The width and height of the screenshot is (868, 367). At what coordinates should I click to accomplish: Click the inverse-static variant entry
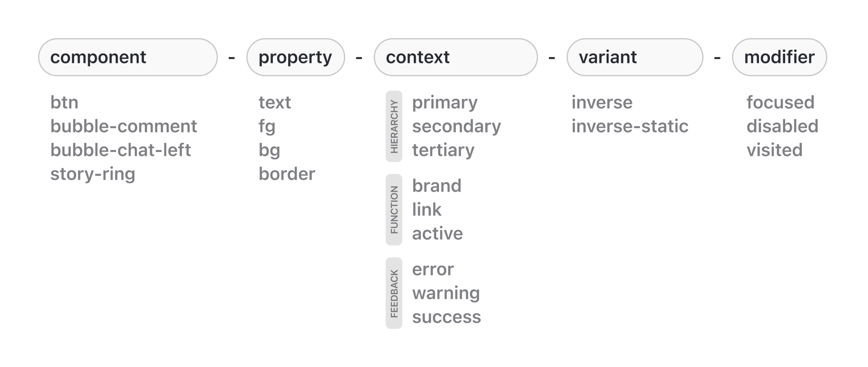pos(629,126)
